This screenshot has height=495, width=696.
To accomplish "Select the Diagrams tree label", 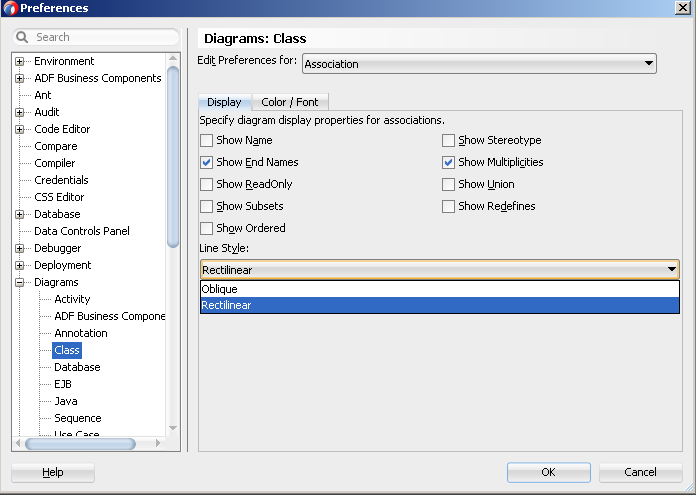I will (x=56, y=282).
